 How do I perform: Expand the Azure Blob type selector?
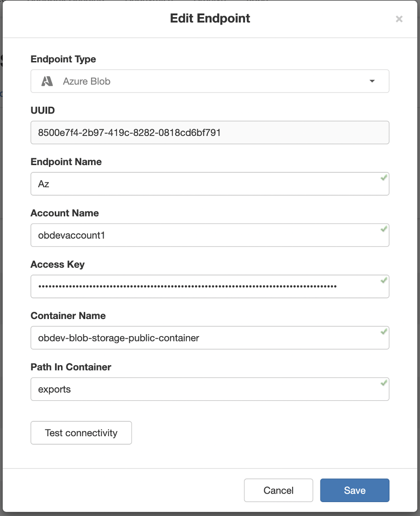(x=210, y=81)
